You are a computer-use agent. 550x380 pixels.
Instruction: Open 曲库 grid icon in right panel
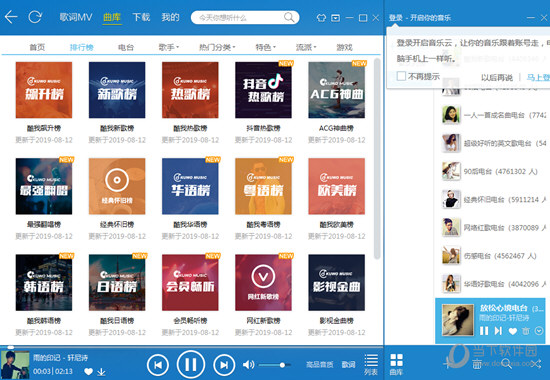coord(396,364)
